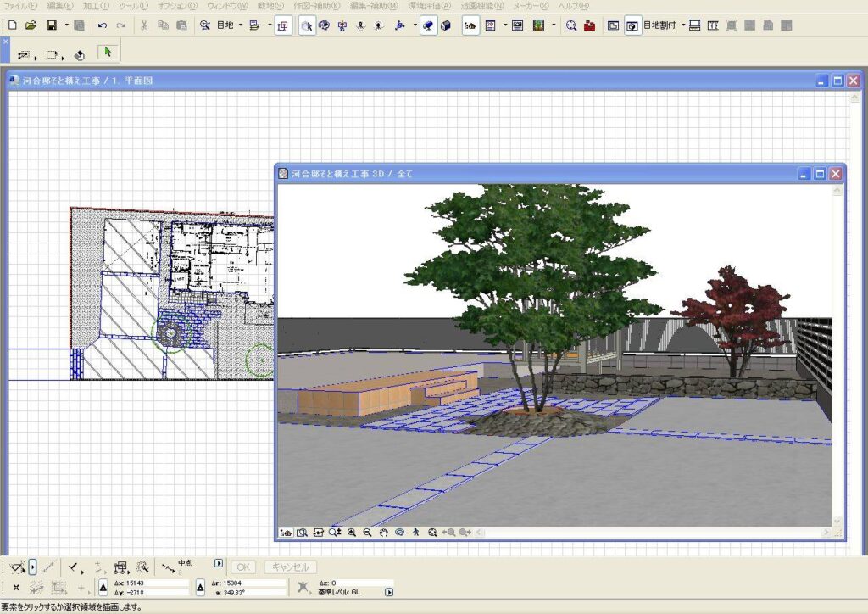Click the Undo arrow icon
The width and height of the screenshot is (868, 614).
(x=103, y=25)
